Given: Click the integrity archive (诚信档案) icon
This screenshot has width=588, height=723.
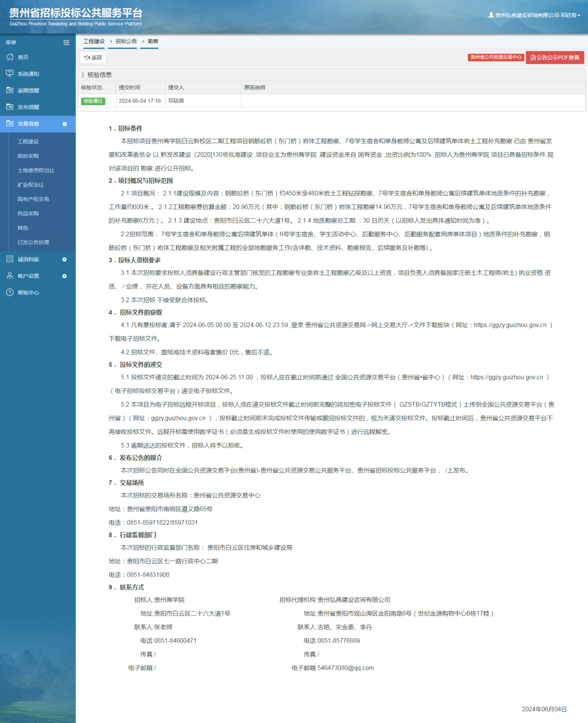Looking at the screenshot, I should [10, 259].
